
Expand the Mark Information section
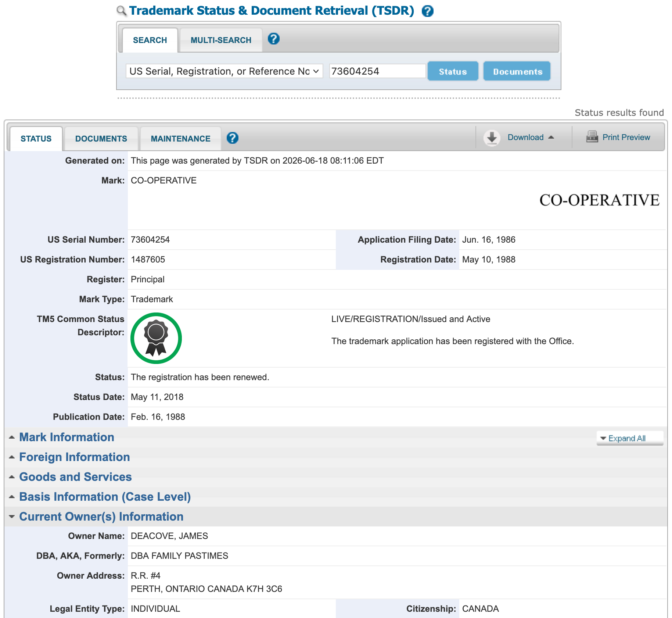(67, 437)
